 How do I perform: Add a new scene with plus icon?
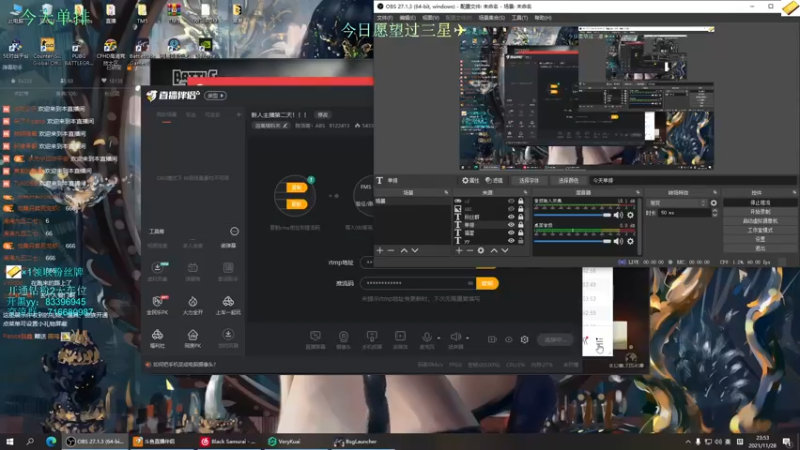coord(380,251)
